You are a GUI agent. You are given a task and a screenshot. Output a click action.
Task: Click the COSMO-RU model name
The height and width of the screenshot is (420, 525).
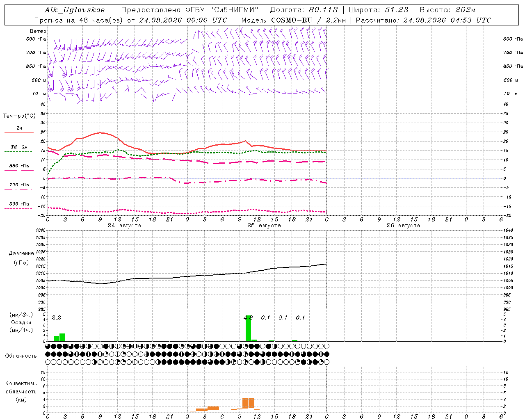click(x=292, y=20)
